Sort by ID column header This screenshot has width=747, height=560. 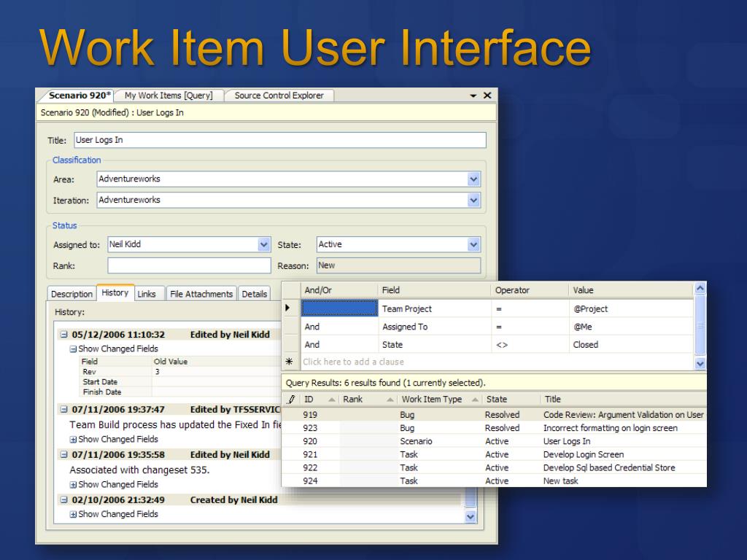coord(309,400)
